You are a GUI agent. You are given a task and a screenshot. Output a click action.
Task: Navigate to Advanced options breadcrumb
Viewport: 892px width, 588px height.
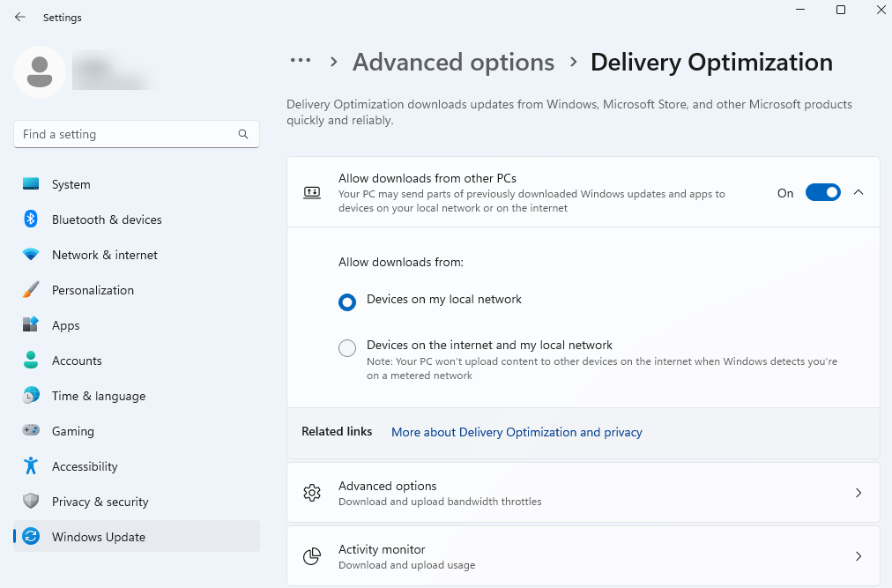pyautogui.click(x=453, y=63)
